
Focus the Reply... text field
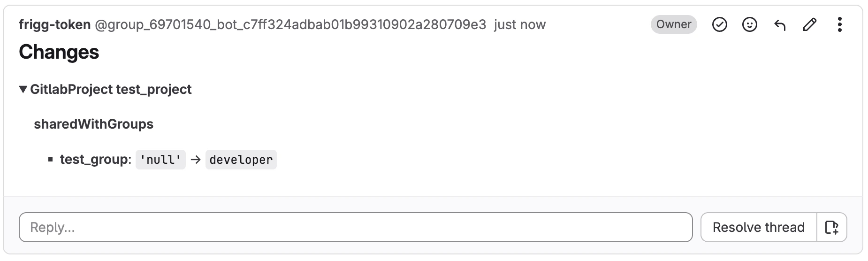pos(355,227)
